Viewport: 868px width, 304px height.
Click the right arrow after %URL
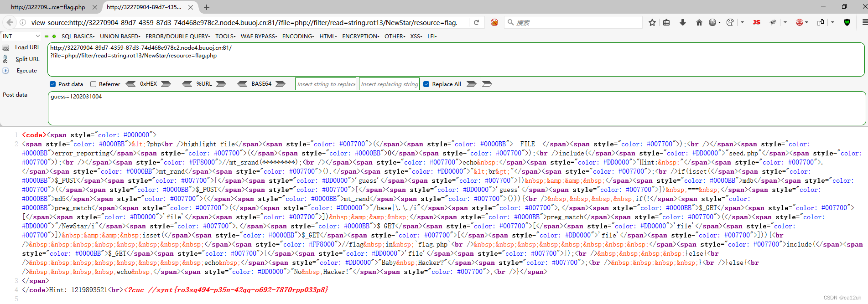pyautogui.click(x=221, y=84)
